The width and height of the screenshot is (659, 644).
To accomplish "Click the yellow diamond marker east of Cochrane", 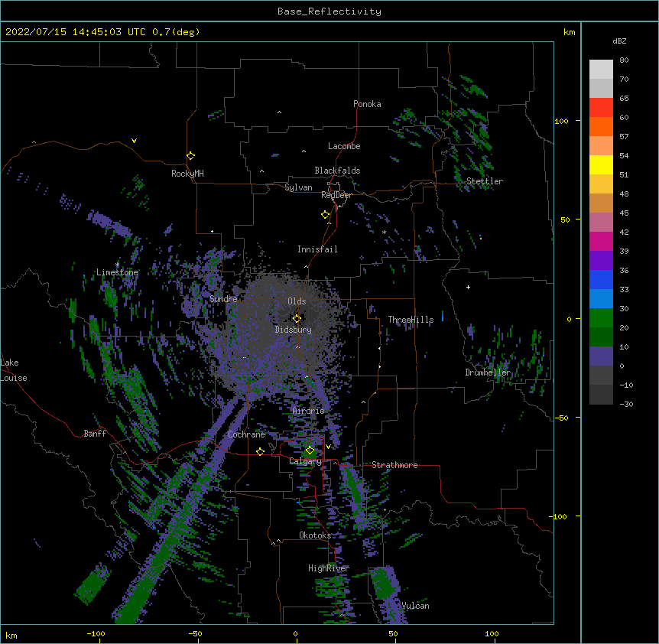I will (260, 451).
